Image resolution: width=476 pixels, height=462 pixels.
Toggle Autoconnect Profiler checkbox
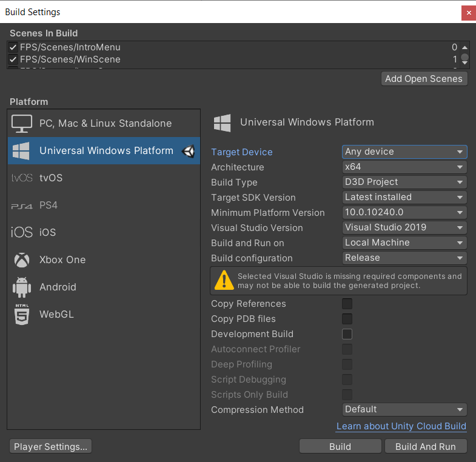[x=347, y=349]
